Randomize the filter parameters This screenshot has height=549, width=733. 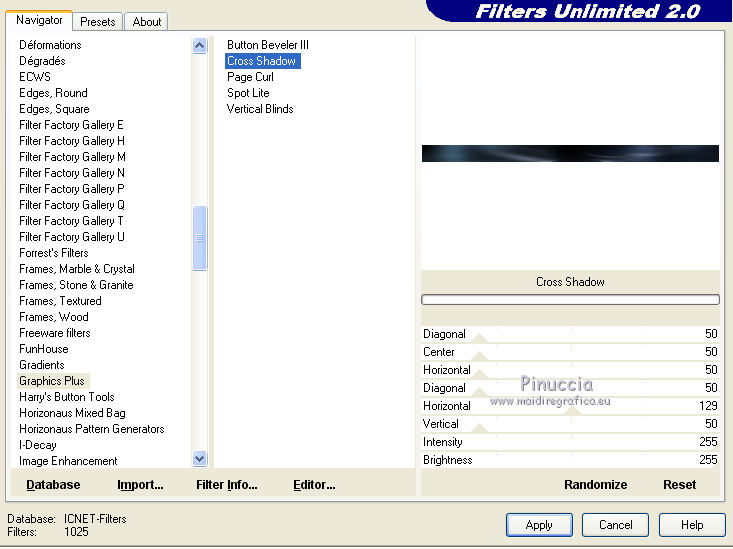[596, 485]
